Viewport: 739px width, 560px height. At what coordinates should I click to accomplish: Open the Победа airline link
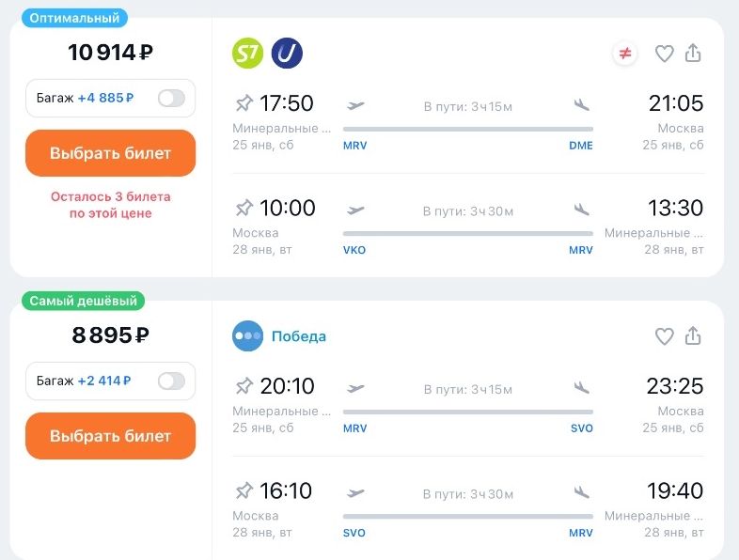pos(299,335)
